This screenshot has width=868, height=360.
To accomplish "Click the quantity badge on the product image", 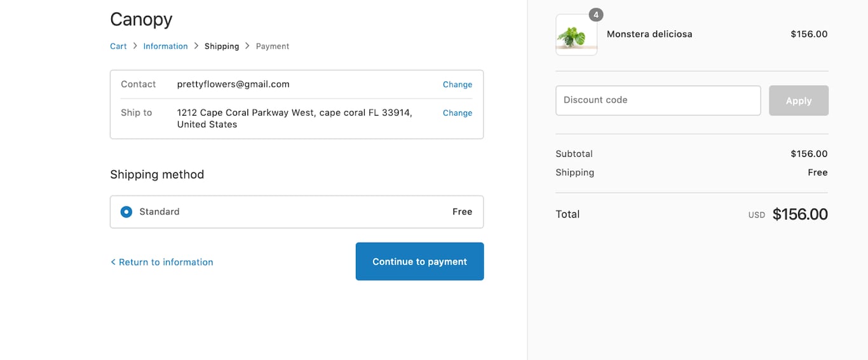I will pyautogui.click(x=596, y=15).
